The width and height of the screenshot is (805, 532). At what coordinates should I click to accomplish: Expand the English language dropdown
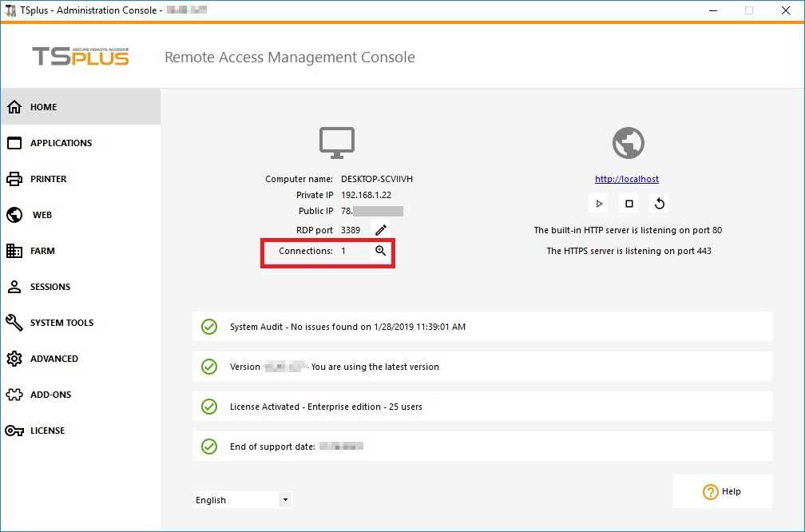pos(285,500)
